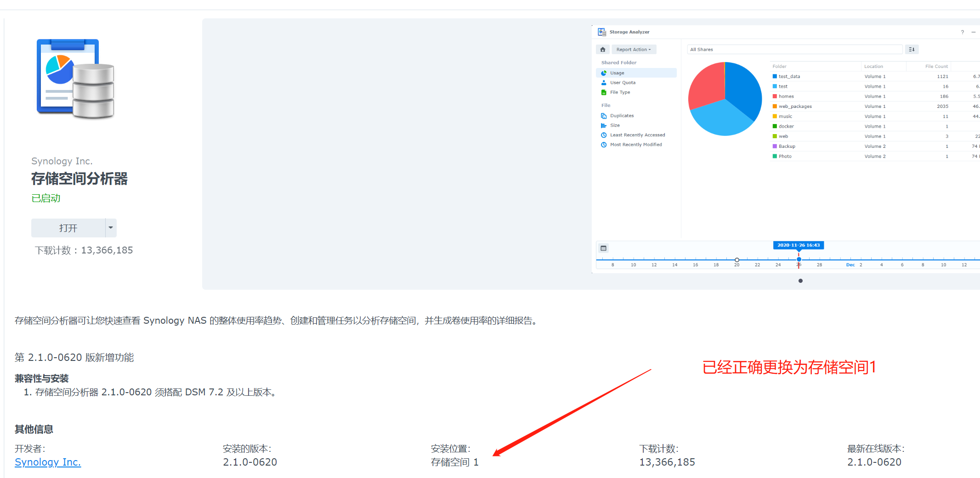Click the Size bar chart icon

tap(604, 125)
